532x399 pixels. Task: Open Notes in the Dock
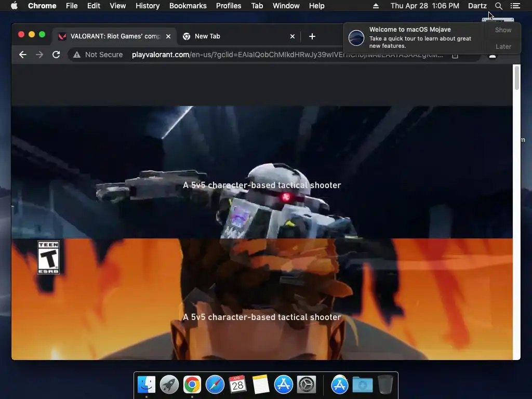tap(261, 384)
